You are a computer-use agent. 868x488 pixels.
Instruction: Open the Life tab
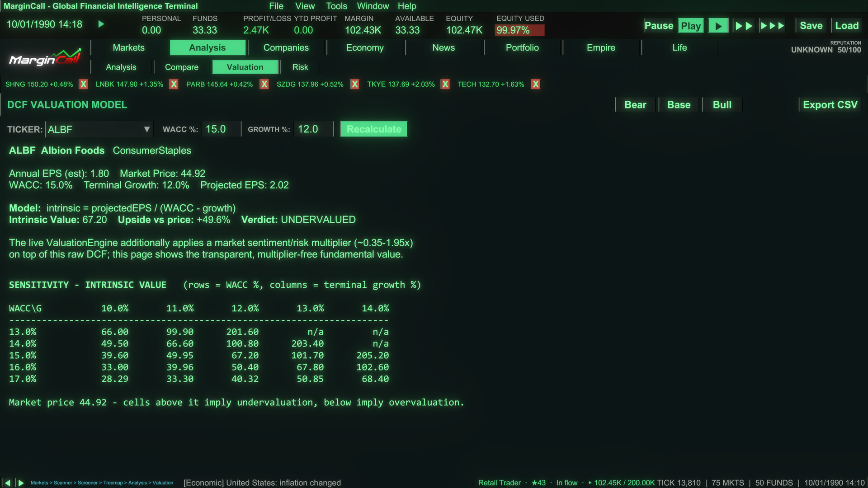point(679,48)
